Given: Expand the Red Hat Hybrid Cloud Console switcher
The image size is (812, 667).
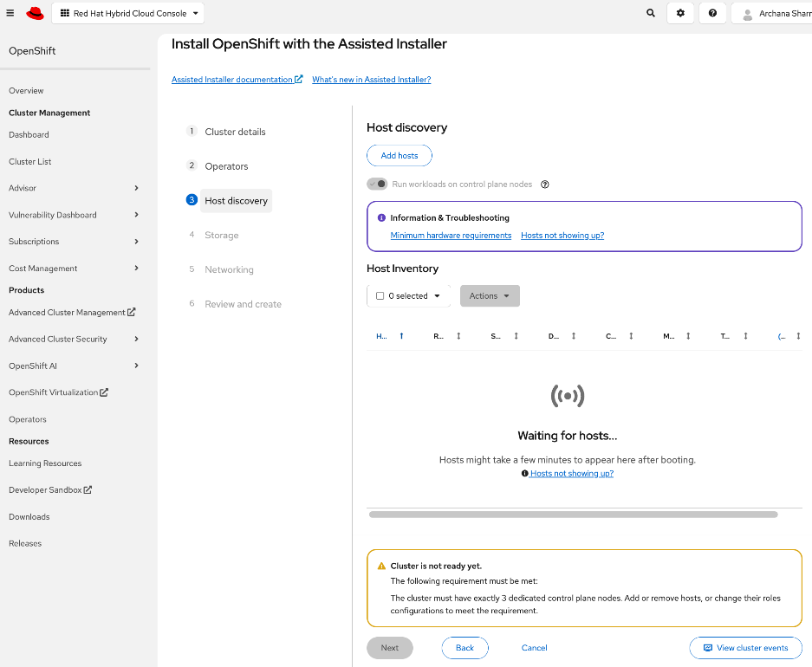Looking at the screenshot, I should [x=127, y=13].
